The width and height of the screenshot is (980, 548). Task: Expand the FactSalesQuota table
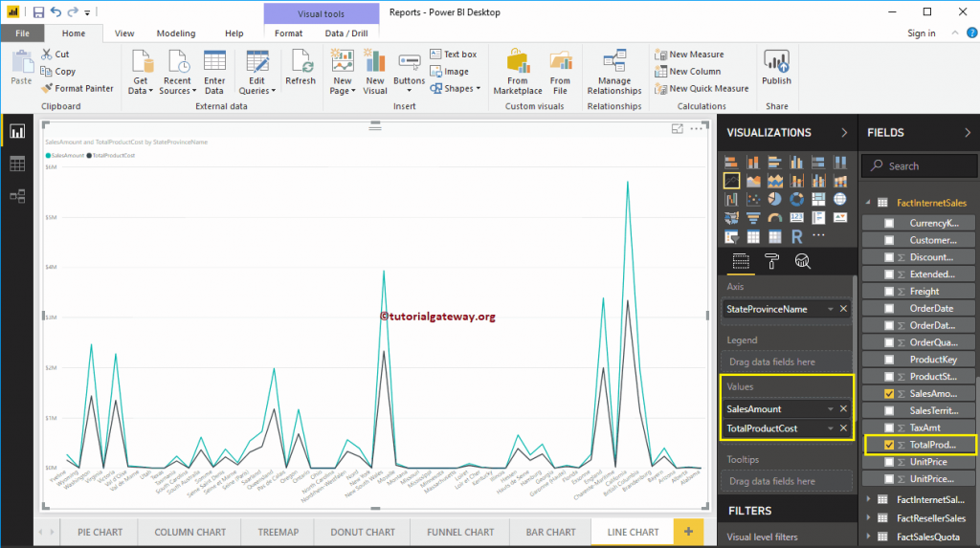point(869,534)
